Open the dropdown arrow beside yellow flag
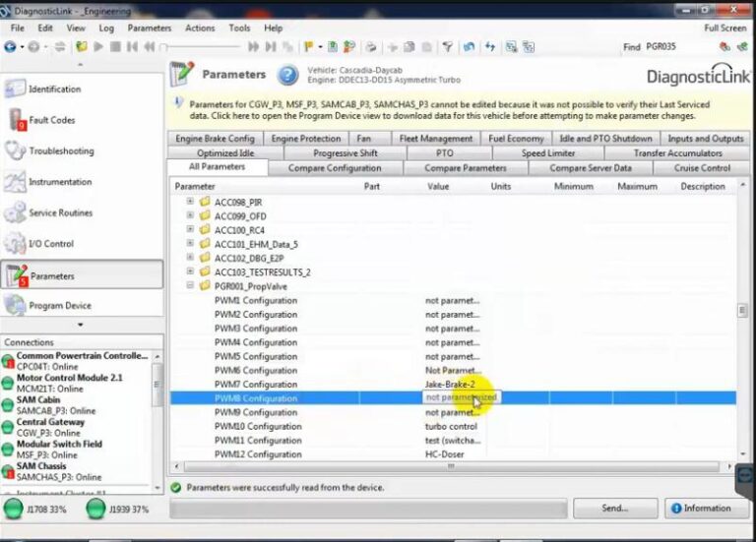Screen dimensions: 756x542 coord(320,47)
